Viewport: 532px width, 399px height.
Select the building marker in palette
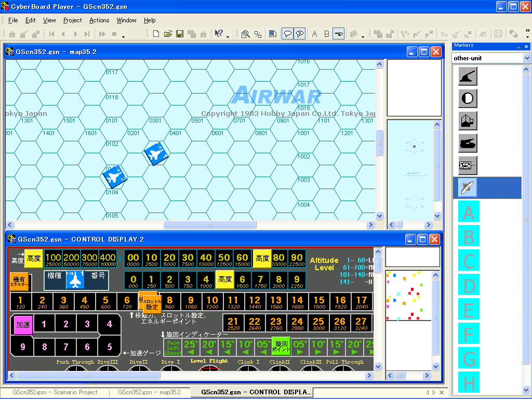coord(468,121)
